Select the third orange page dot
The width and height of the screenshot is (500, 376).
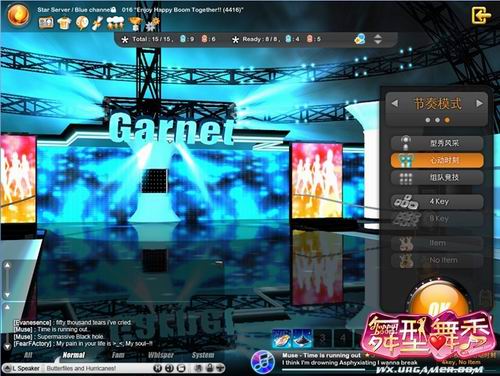pyautogui.click(x=447, y=120)
